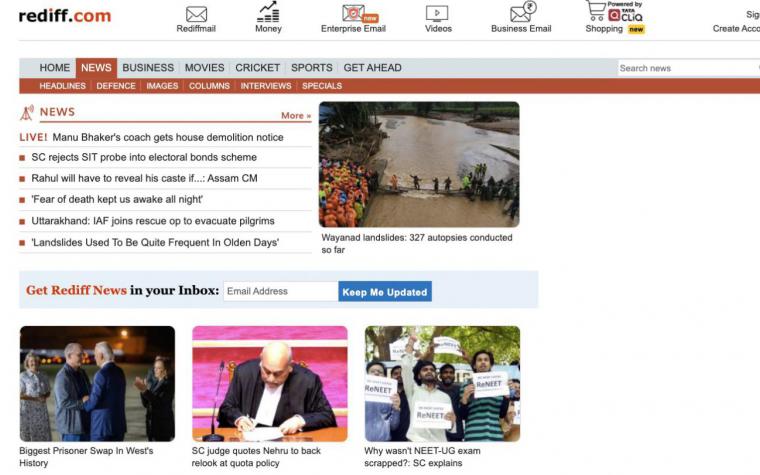Click the prisoner swap photo thumbnail
The height and width of the screenshot is (475, 760).
click(x=97, y=383)
